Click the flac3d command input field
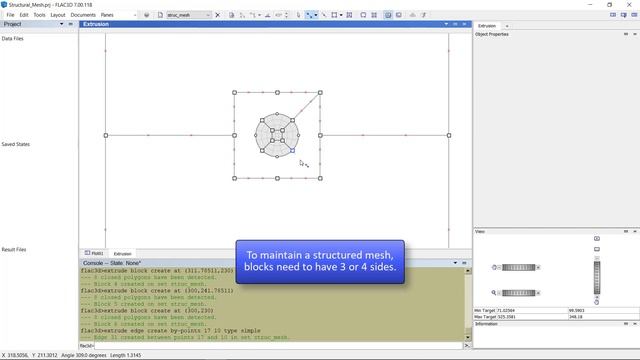Viewport: 640px width, 360px height. click(x=278, y=346)
